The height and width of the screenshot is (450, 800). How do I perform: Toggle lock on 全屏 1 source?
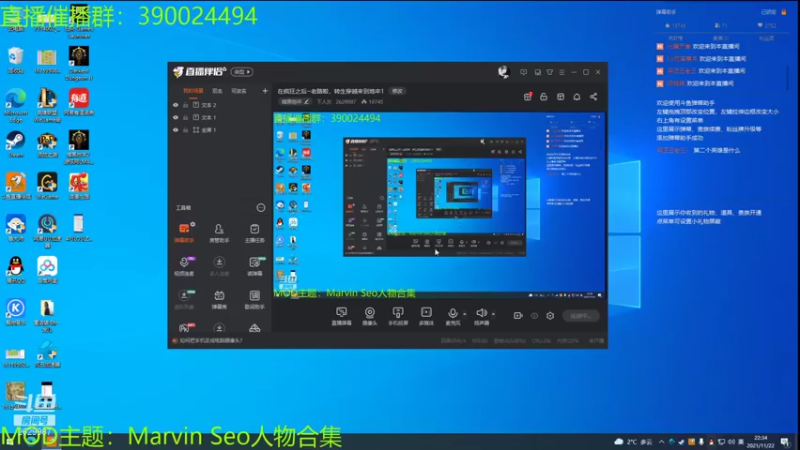[185, 130]
